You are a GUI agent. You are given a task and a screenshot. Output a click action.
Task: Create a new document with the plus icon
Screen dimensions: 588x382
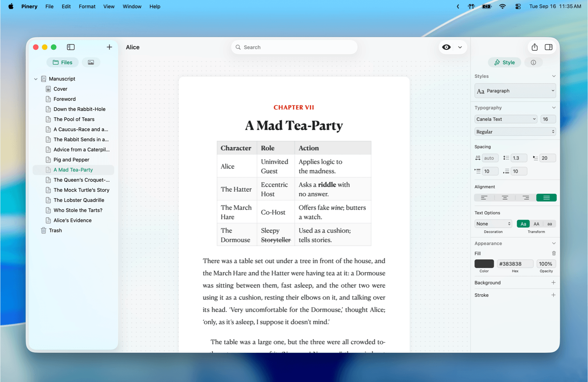pyautogui.click(x=109, y=47)
